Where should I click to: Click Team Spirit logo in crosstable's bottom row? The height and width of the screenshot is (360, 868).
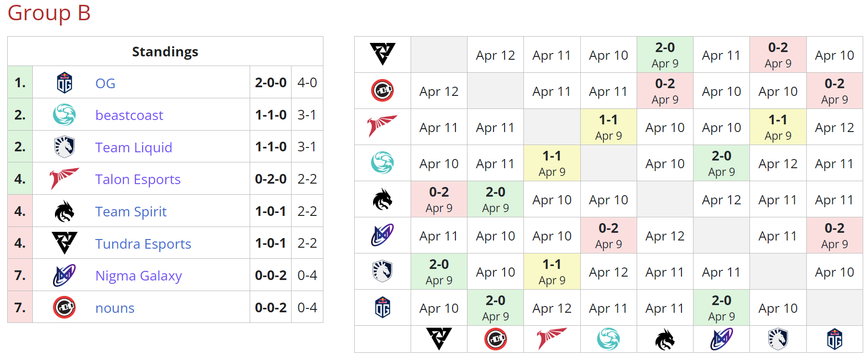pyautogui.click(x=665, y=339)
